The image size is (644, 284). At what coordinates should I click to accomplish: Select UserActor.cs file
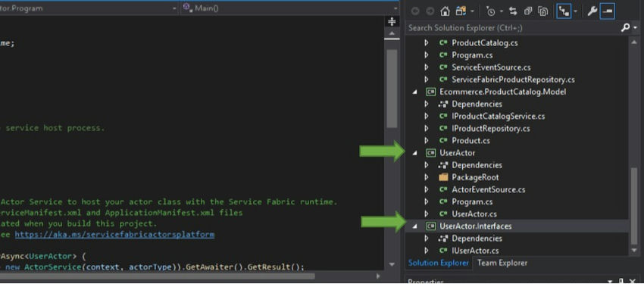[x=474, y=214]
